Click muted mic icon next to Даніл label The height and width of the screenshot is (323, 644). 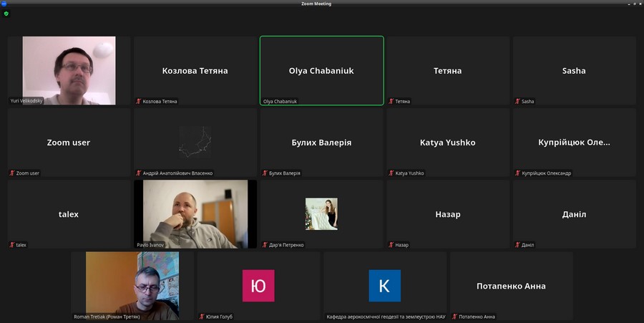(518, 245)
